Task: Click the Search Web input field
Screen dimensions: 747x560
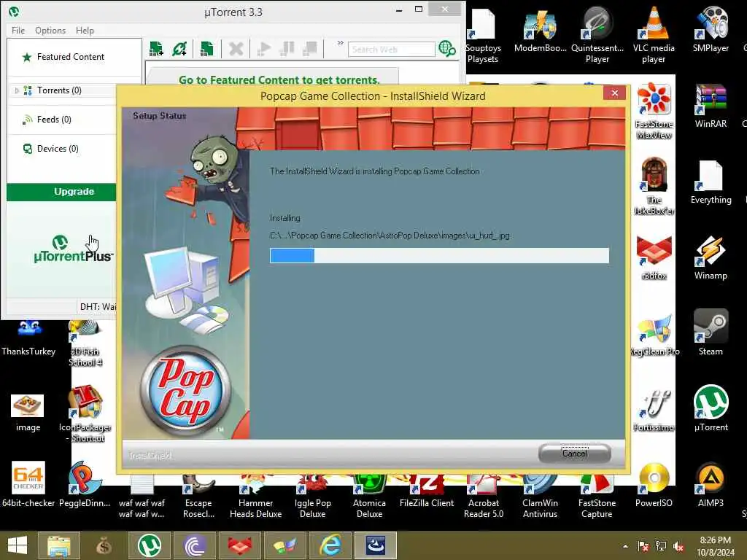Action: tap(391, 49)
